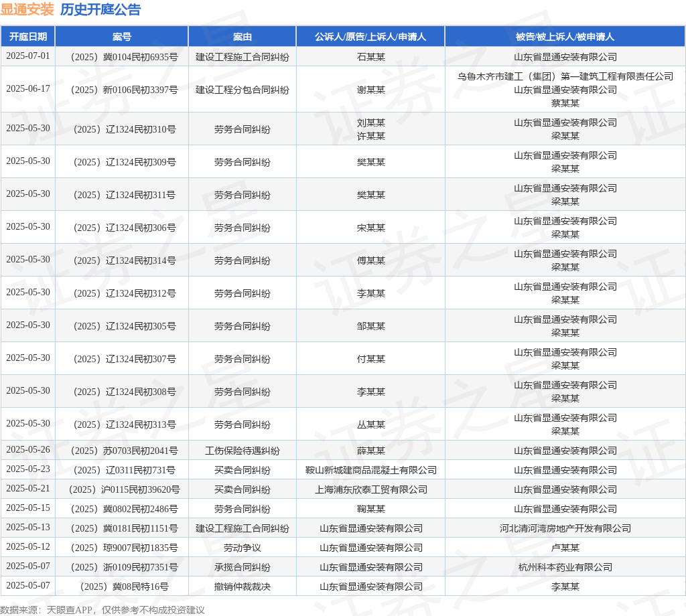The height and width of the screenshot is (616, 686).
Task: Click the 被告/被上诉人/被申请人 header
Action: [x=565, y=37]
